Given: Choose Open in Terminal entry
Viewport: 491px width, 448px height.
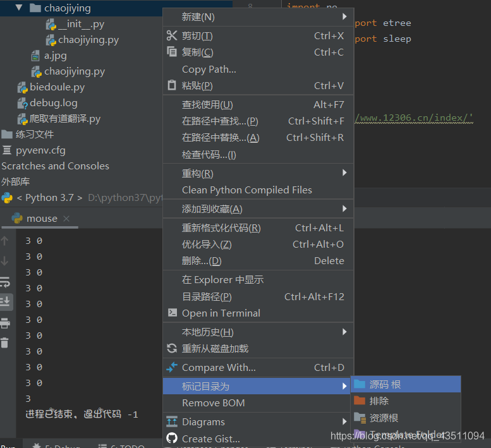Looking at the screenshot, I should [x=258, y=313].
